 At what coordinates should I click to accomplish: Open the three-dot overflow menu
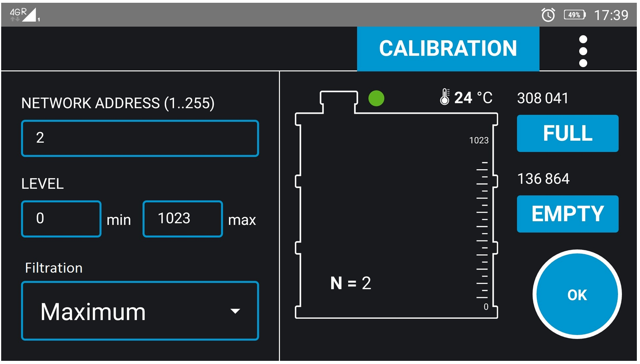coord(582,51)
